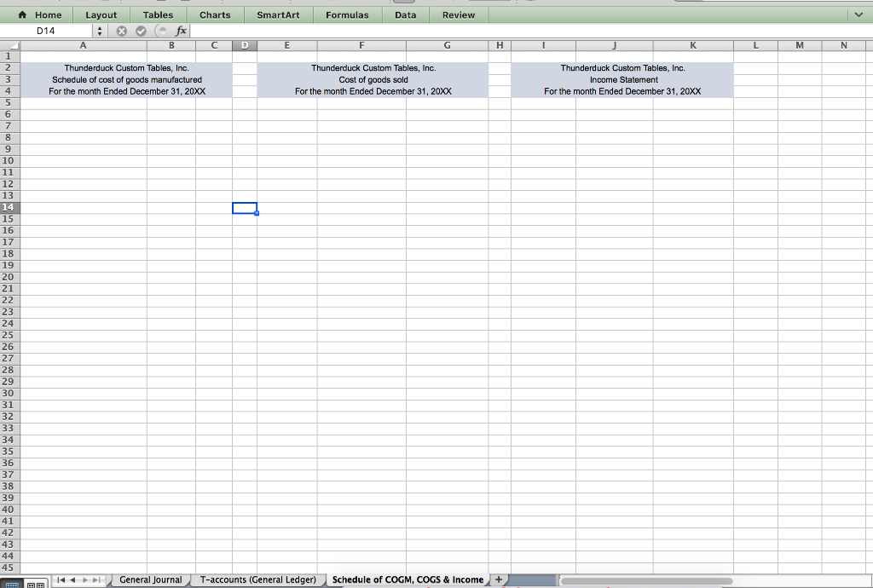Switch to Normal view icon
The height and width of the screenshot is (588, 873).
pyautogui.click(x=12, y=584)
